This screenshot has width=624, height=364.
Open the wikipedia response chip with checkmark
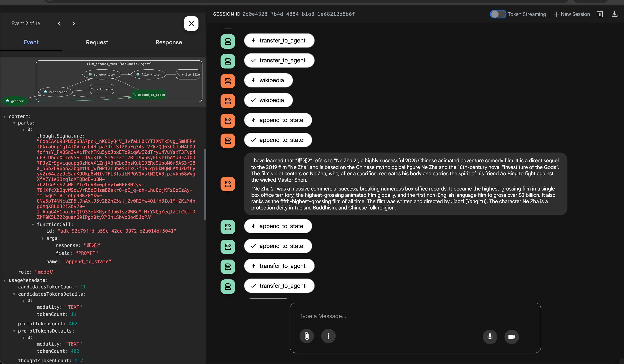pos(268,100)
